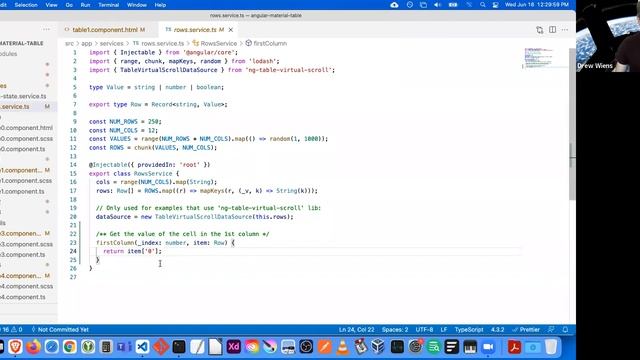Change language mode via 'TypeScript'
The width and height of the screenshot is (640, 360).
coord(469,329)
